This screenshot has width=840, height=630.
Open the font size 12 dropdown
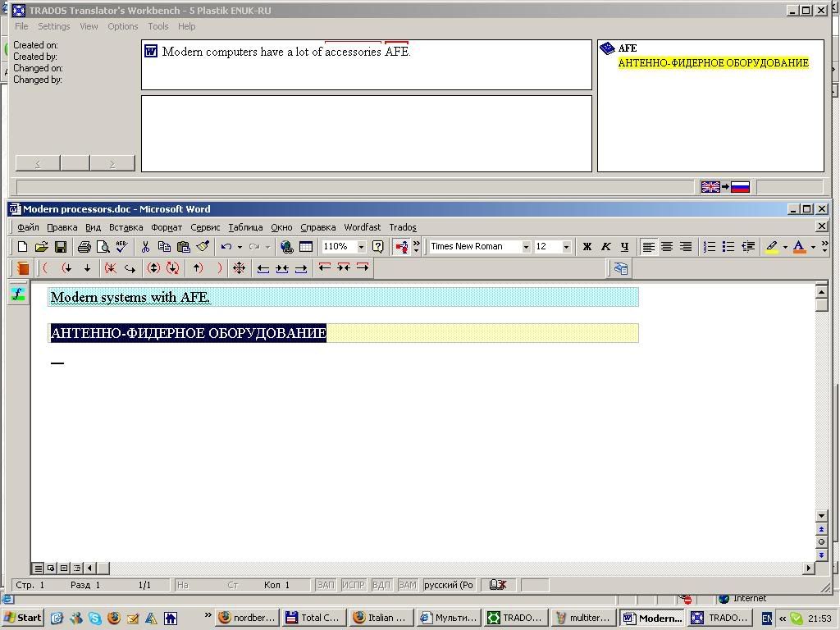click(566, 247)
